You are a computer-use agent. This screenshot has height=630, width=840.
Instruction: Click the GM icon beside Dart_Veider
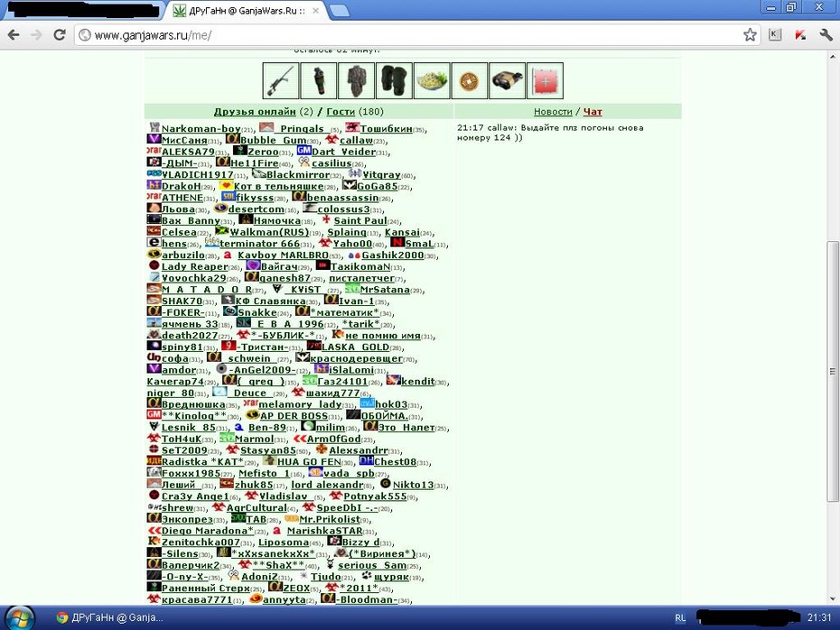click(303, 151)
